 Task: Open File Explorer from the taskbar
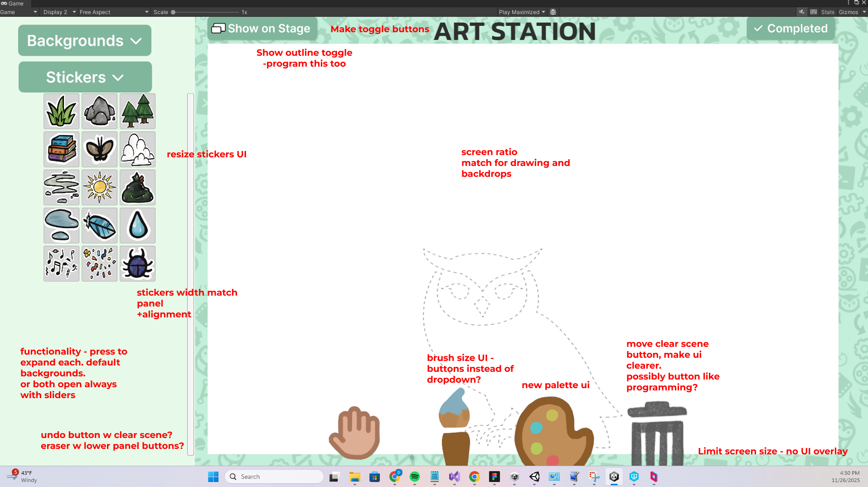pyautogui.click(x=355, y=477)
